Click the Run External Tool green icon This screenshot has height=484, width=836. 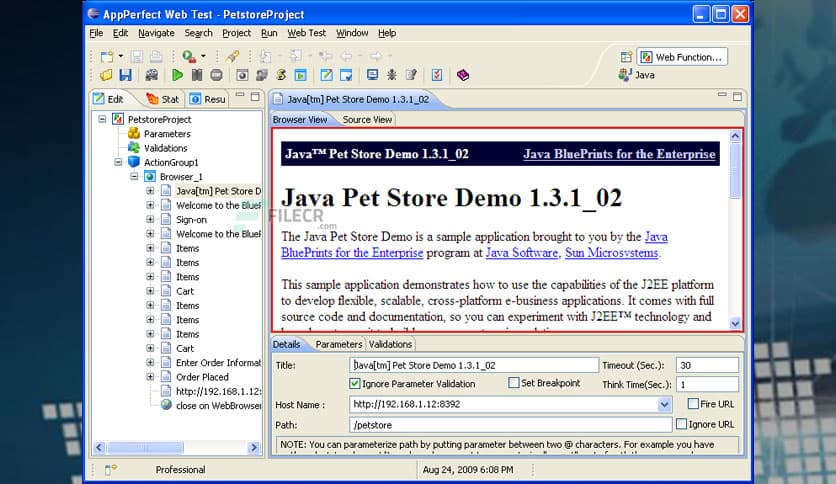pyautogui.click(x=189, y=56)
